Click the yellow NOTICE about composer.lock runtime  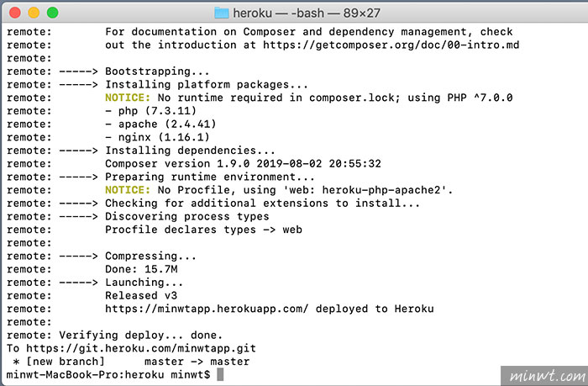128,98
